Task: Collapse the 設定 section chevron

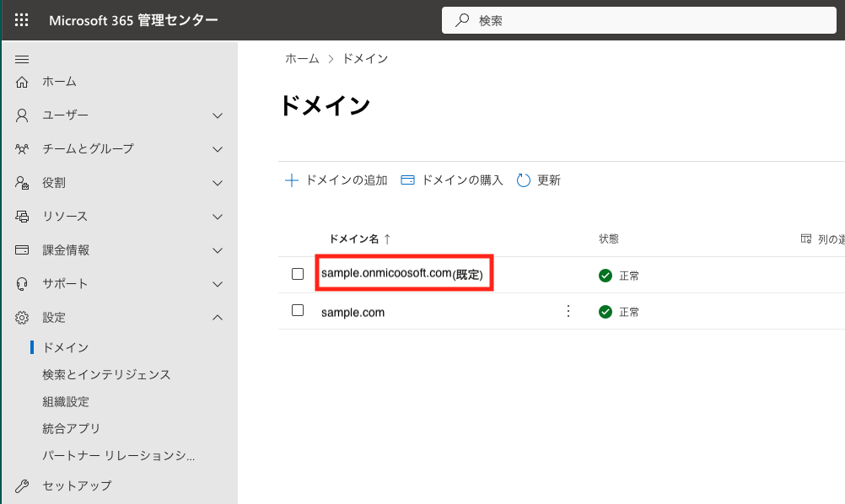Action: point(218,318)
